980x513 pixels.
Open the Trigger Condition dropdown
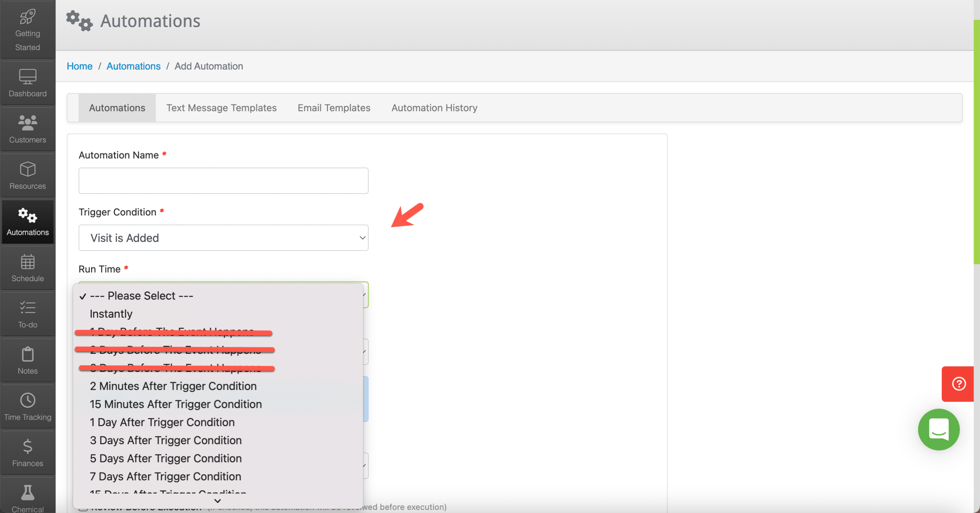pyautogui.click(x=223, y=238)
